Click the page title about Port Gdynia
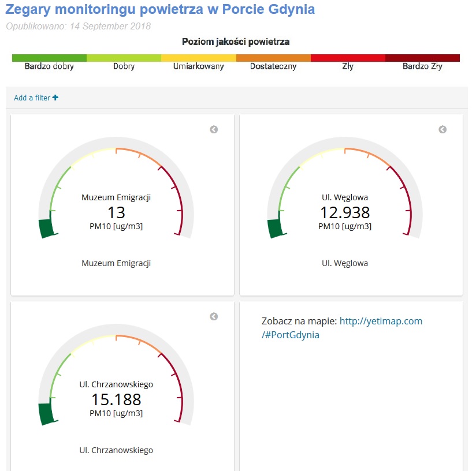 click(x=160, y=10)
